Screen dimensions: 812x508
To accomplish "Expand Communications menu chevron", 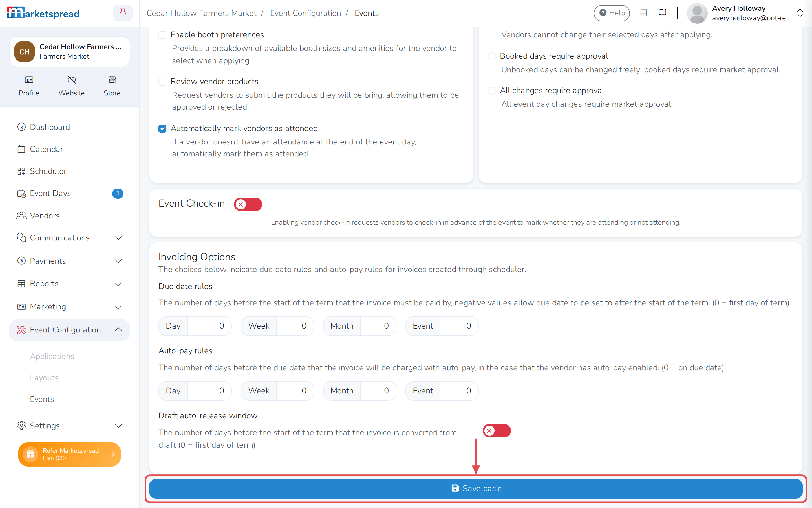I will [x=118, y=238].
